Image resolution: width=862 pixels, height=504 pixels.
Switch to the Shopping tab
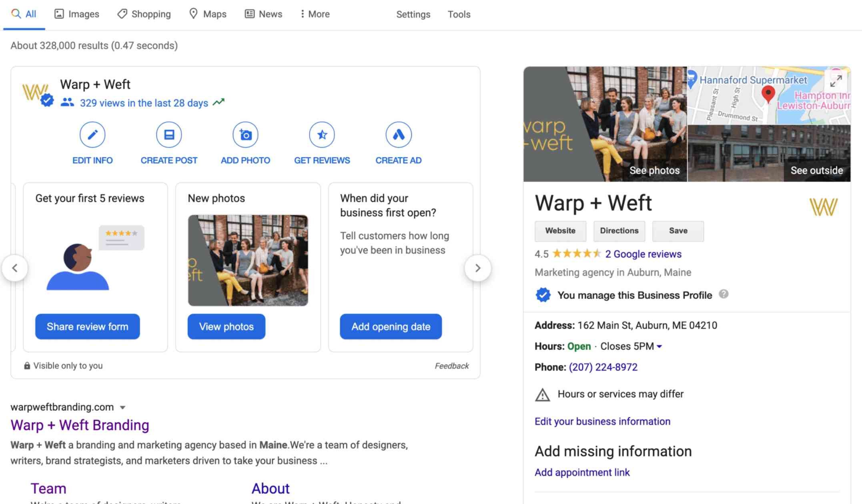144,14
